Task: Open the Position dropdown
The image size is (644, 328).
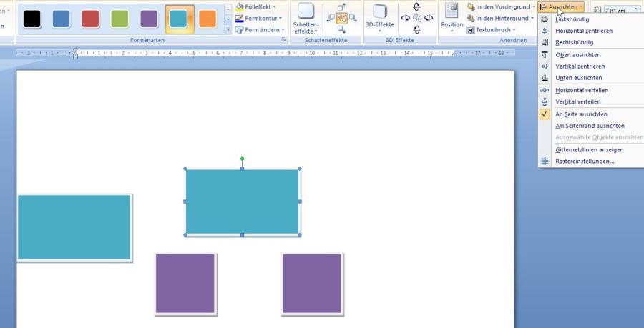Action: [x=452, y=19]
